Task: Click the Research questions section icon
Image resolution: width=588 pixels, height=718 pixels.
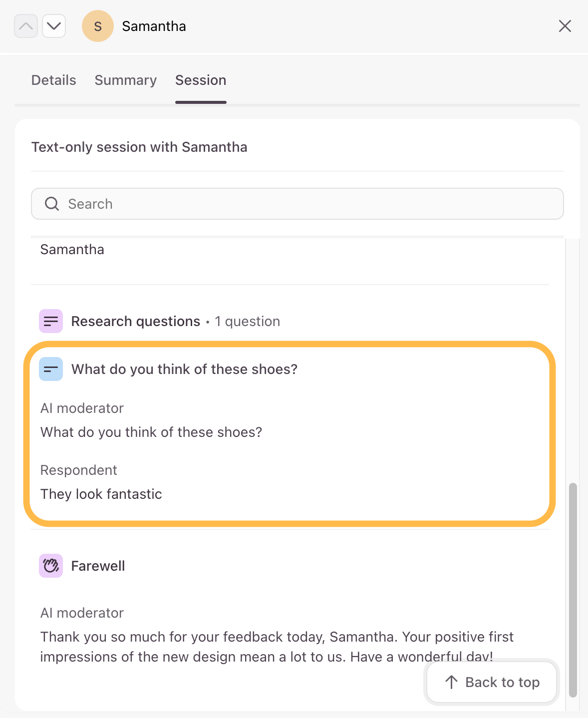Action: click(51, 321)
